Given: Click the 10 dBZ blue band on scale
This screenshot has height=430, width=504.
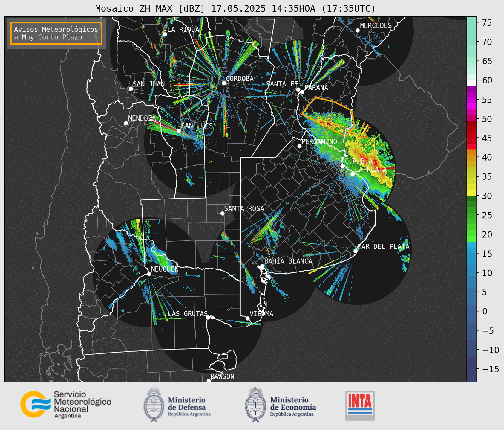Looking at the screenshot, I should pyautogui.click(x=471, y=273).
